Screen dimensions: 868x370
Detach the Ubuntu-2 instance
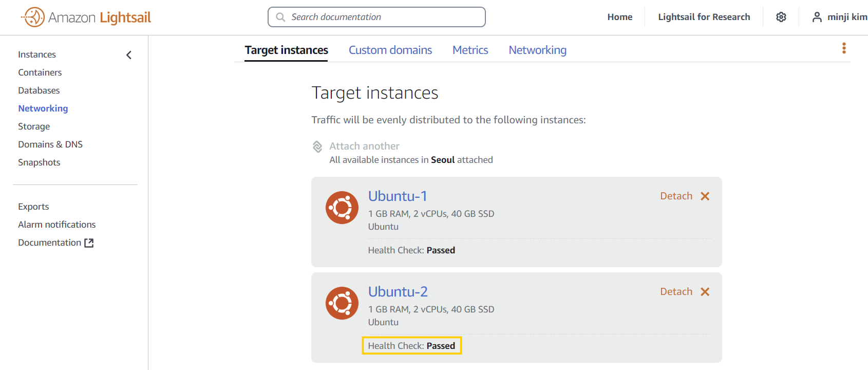tap(676, 291)
